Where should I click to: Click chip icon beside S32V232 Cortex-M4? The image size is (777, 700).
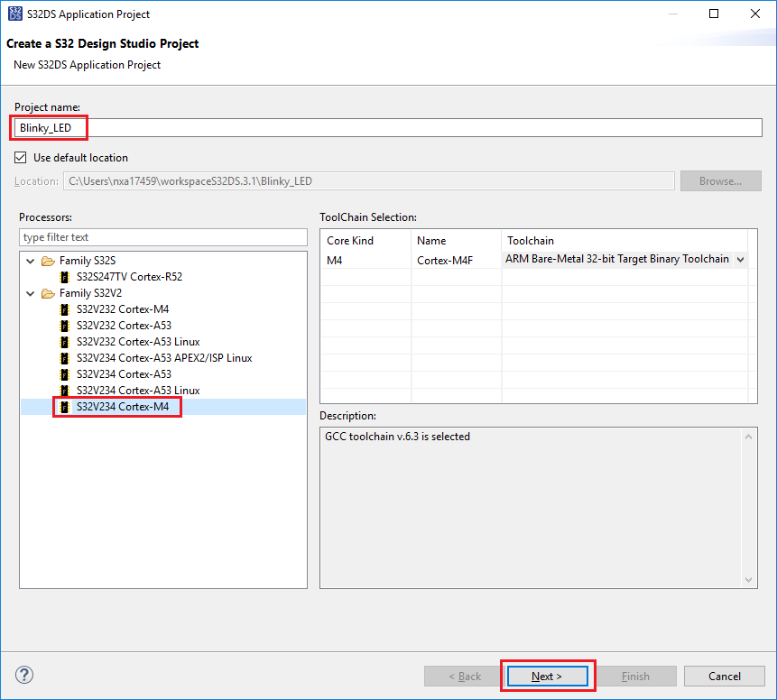click(x=64, y=309)
